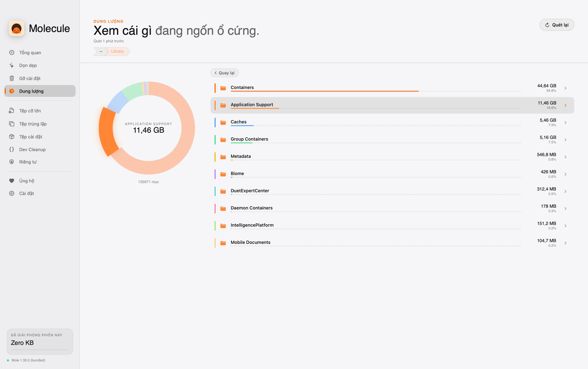Open Tệp trùng lặp duplicates icon

12,124
